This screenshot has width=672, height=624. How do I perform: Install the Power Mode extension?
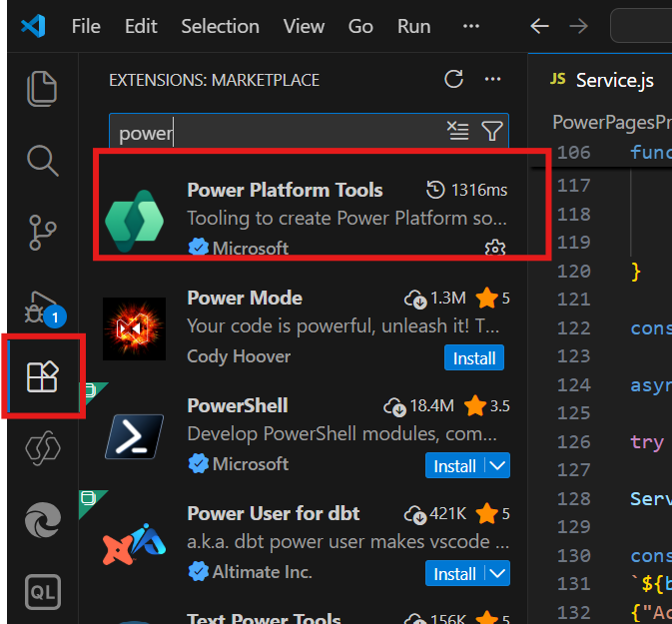pyautogui.click(x=474, y=357)
